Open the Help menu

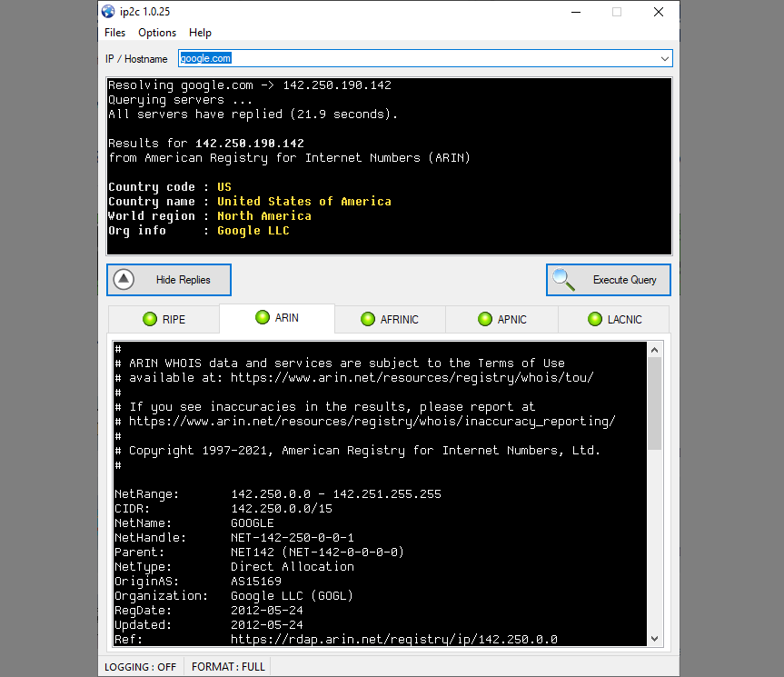click(x=200, y=33)
